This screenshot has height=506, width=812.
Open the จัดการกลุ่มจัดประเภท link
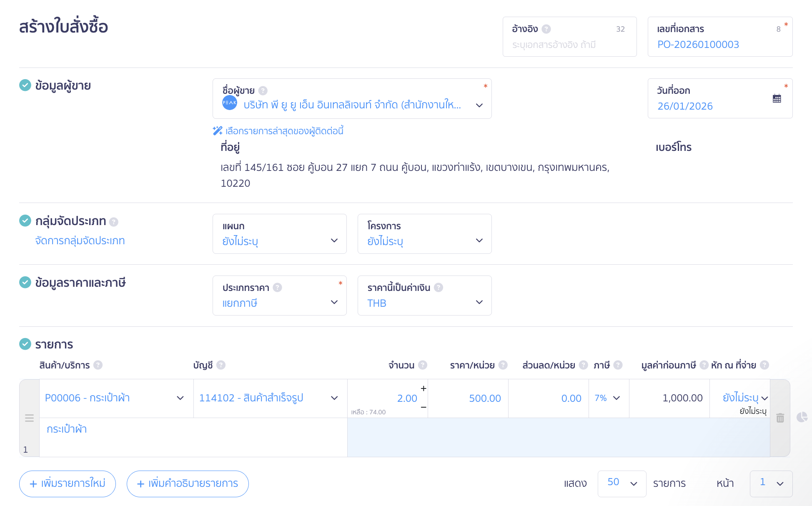[x=80, y=241]
